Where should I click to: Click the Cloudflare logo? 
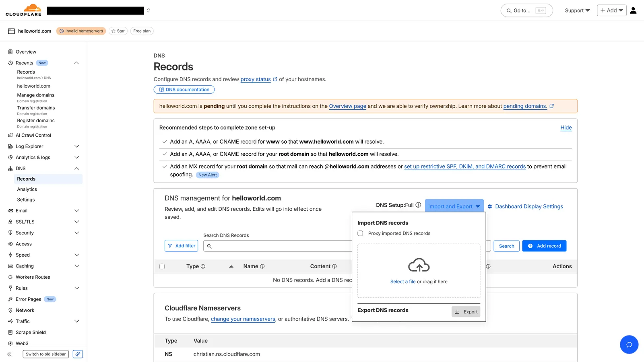[23, 10]
